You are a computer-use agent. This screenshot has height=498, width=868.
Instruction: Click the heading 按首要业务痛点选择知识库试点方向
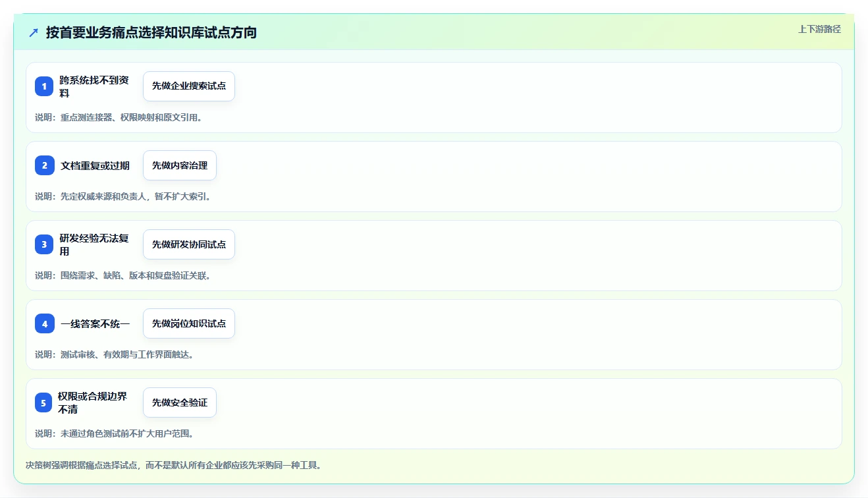[151, 32]
